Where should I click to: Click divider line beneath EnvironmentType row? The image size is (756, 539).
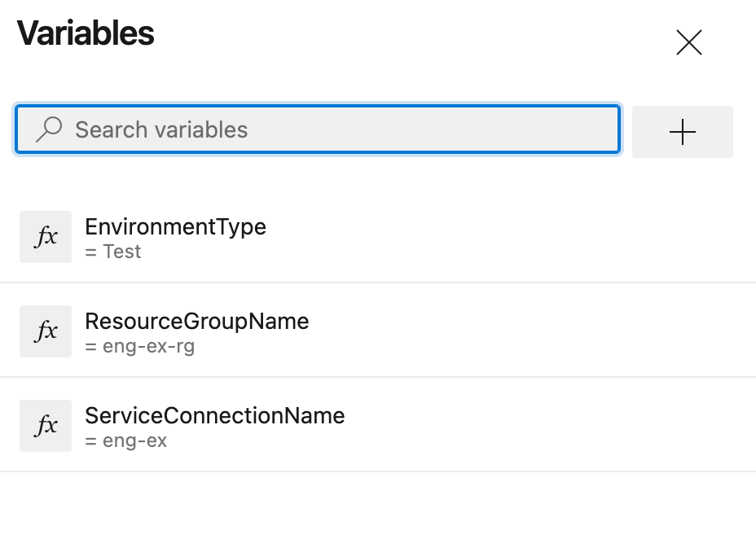378,283
